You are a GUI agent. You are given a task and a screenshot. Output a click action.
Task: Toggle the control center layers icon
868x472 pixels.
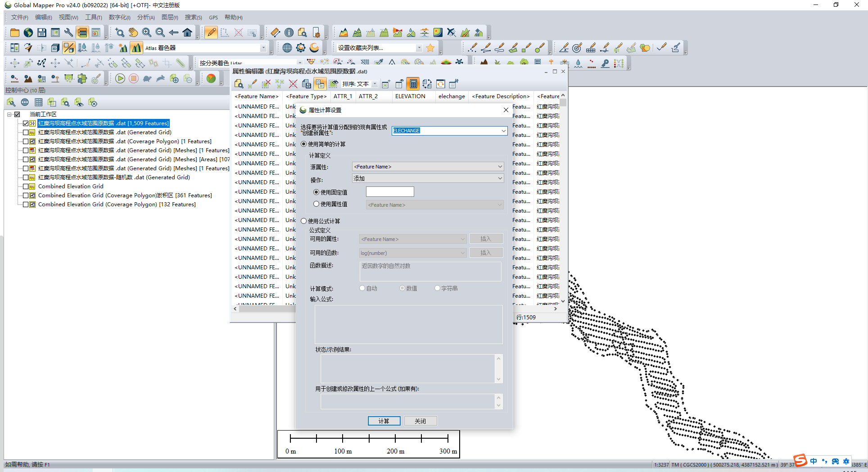point(82,32)
